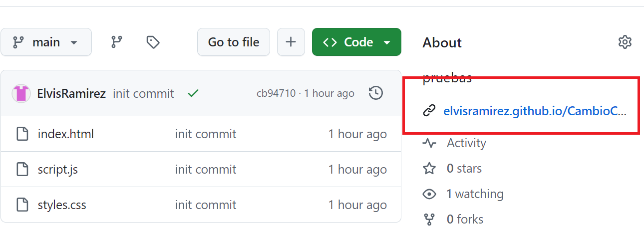Open commit cb94710 hash link
This screenshot has width=644, height=233.
(276, 93)
